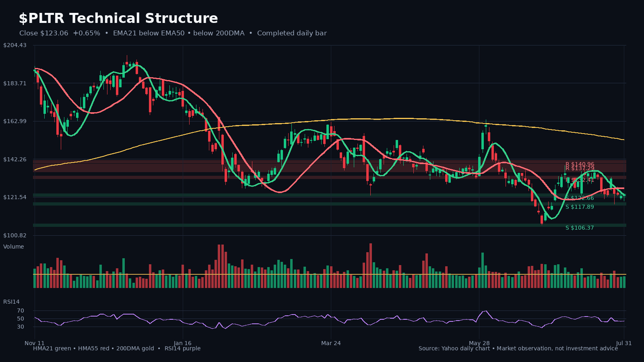This screenshot has width=644, height=362.
Task: Click the "Mar 24" date label
Action: click(331, 343)
